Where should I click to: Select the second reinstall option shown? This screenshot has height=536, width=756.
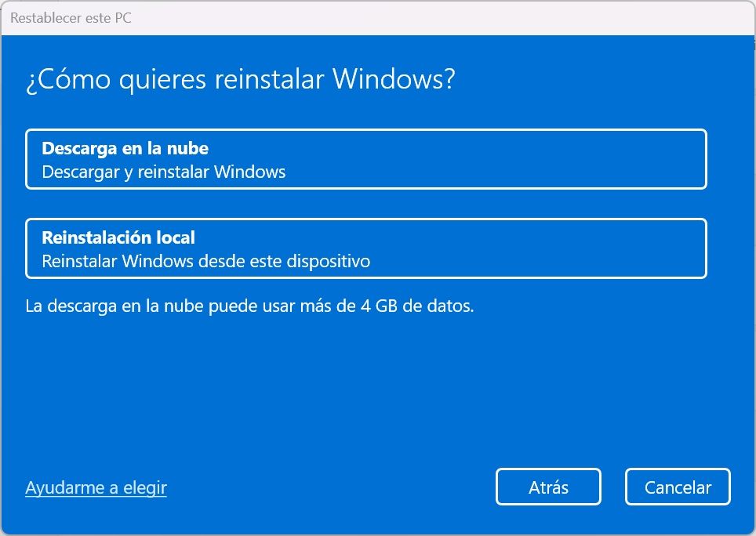tap(366, 248)
